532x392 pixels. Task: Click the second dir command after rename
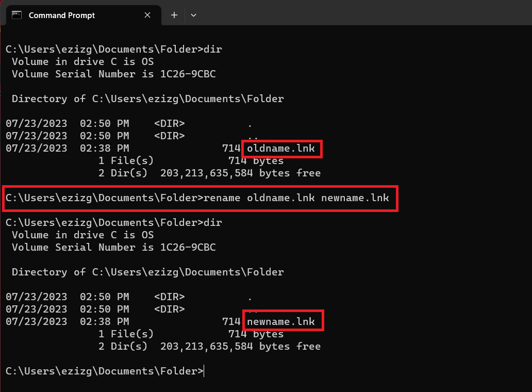click(213, 223)
